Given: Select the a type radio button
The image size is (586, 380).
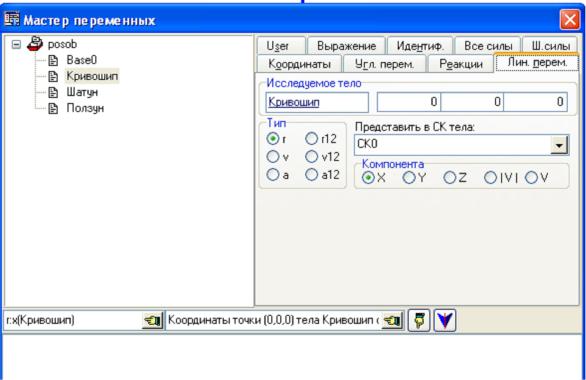Looking at the screenshot, I should [x=273, y=174].
